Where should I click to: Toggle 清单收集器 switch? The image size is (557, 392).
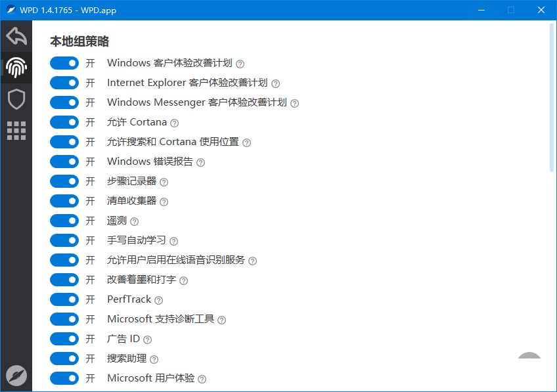64,201
